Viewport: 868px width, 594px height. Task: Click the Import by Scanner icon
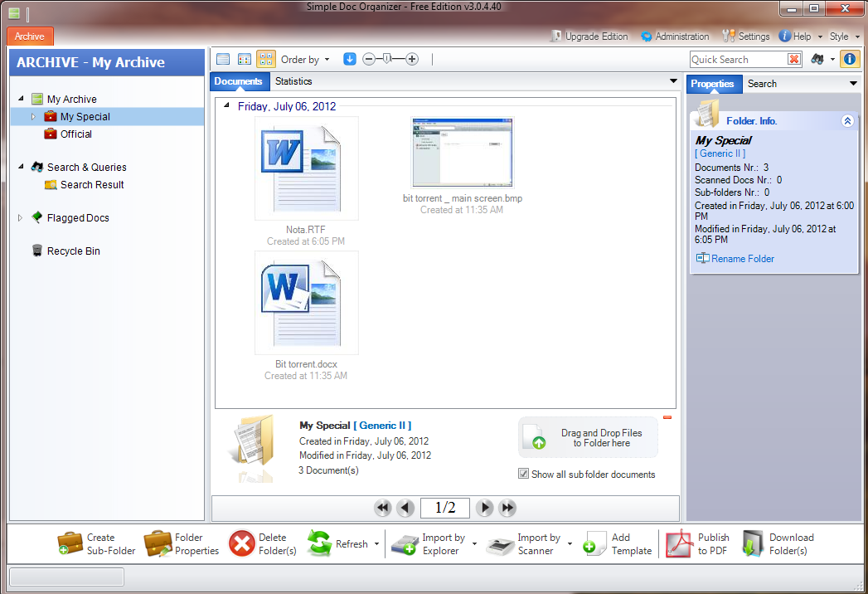[500, 544]
